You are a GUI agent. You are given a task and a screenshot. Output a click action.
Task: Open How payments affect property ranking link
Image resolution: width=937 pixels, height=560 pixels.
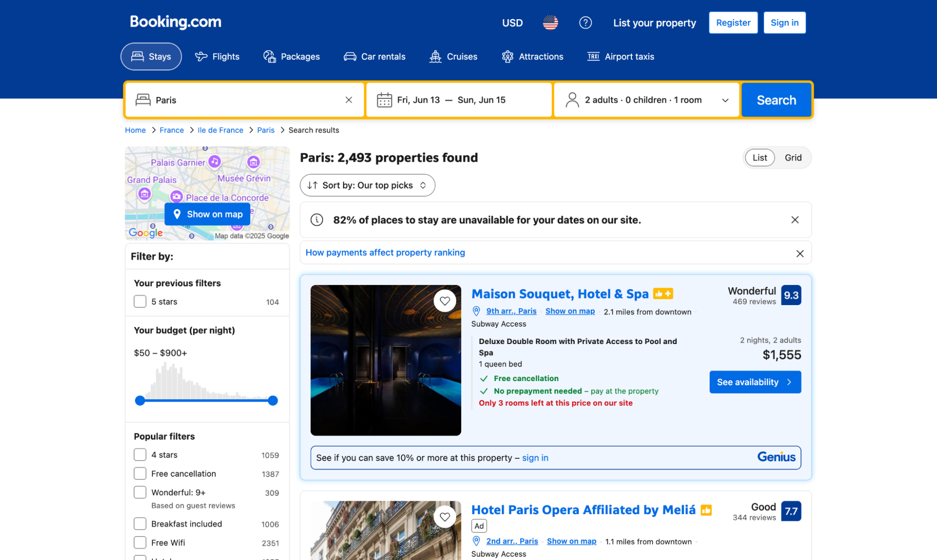click(385, 253)
